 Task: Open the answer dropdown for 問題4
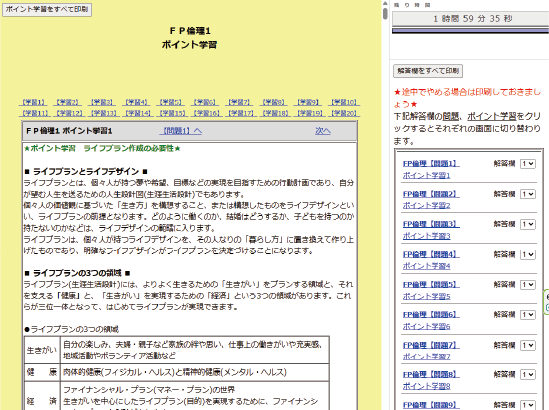coord(528,255)
